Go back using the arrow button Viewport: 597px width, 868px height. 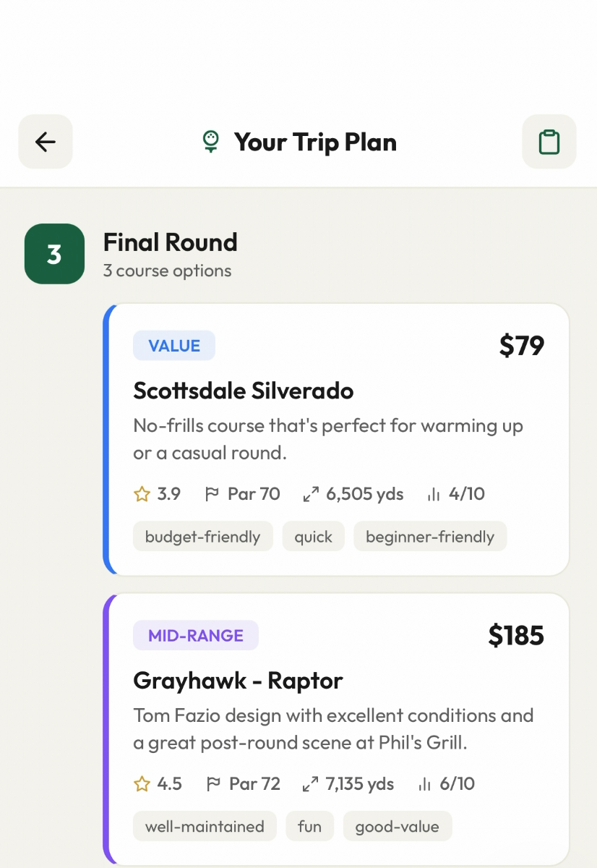tap(46, 142)
